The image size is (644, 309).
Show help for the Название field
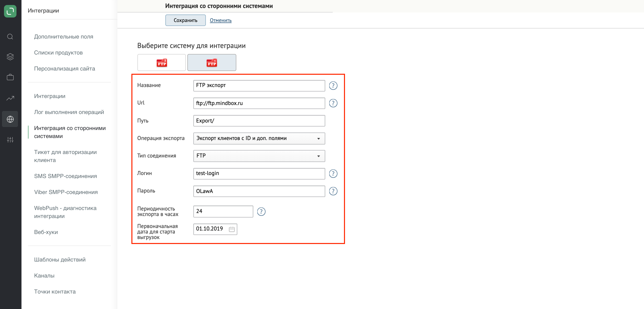tap(333, 85)
